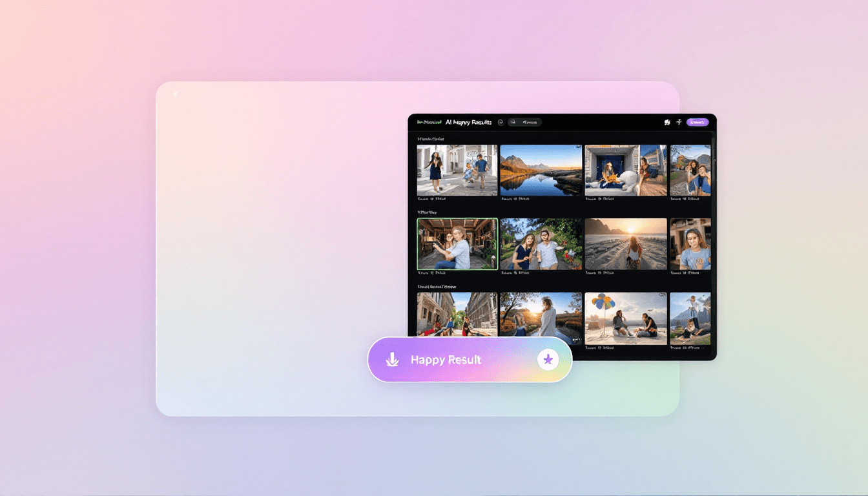868x496 pixels.
Task: Click the AI Happy Results title
Action: pyautogui.click(x=468, y=122)
